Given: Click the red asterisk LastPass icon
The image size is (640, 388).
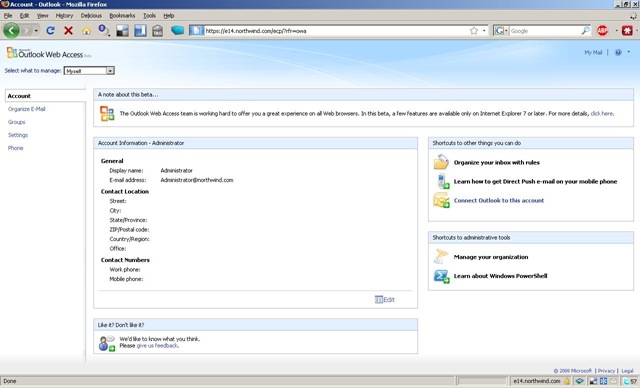Looking at the screenshot, I should pyautogui.click(x=627, y=31).
